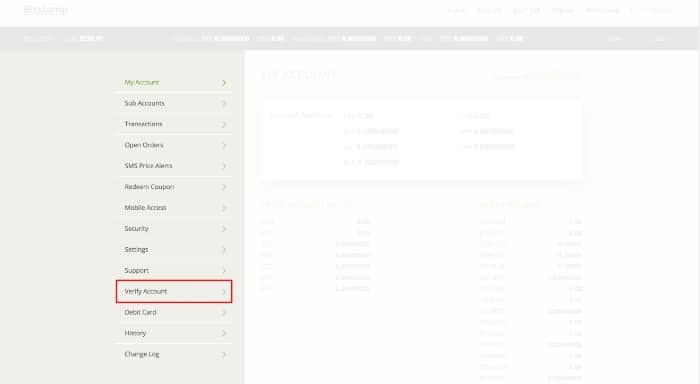
Task: Click the chevron icon beside History
Action: 224,334
